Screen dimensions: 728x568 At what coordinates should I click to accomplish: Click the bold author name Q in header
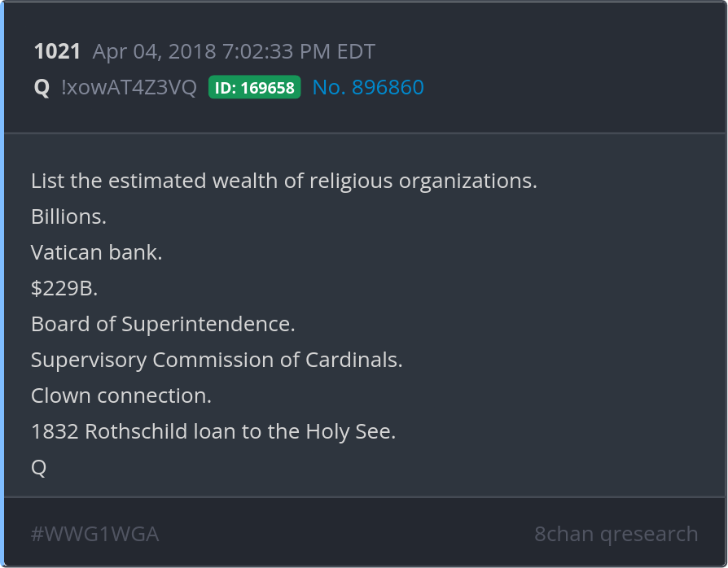[42, 88]
